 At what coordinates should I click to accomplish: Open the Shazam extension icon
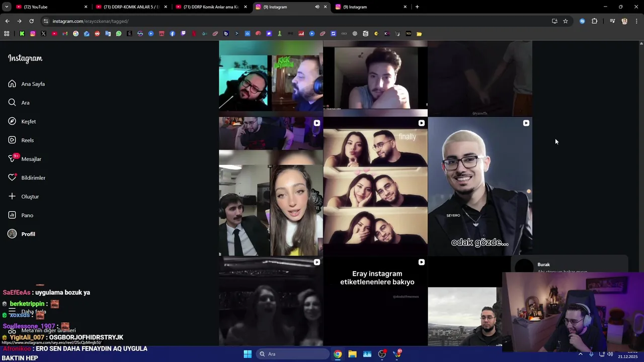(582, 21)
